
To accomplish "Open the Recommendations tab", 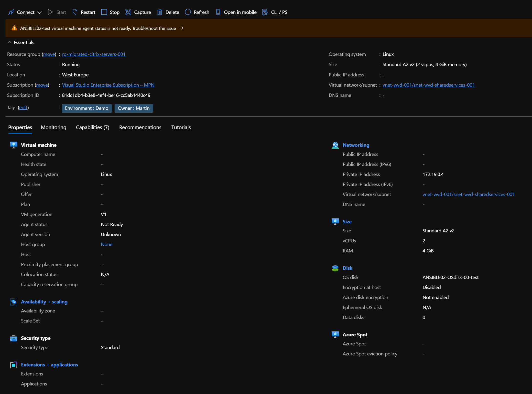I will pyautogui.click(x=140, y=127).
